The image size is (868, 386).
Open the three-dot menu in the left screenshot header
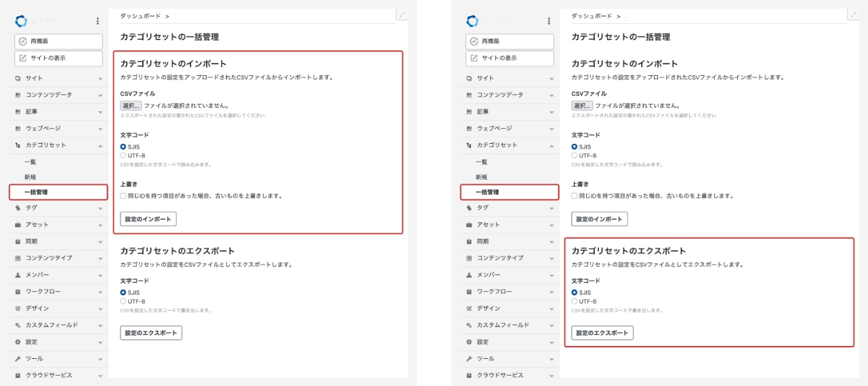pyautogui.click(x=98, y=22)
